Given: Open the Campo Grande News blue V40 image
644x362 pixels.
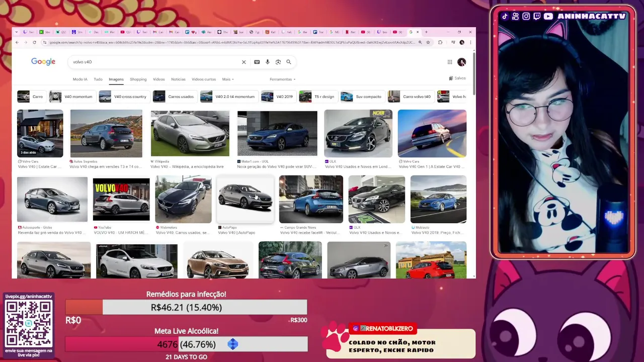Looking at the screenshot, I should coord(311,199).
